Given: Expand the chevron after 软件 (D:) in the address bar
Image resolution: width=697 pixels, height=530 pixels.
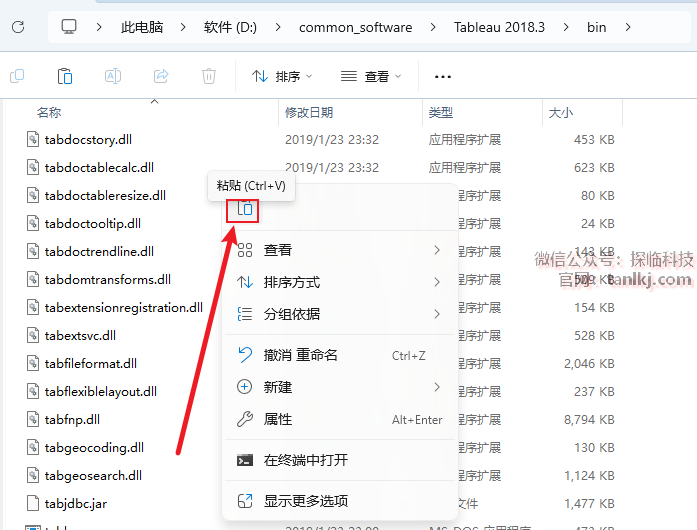Looking at the screenshot, I should coord(278,27).
